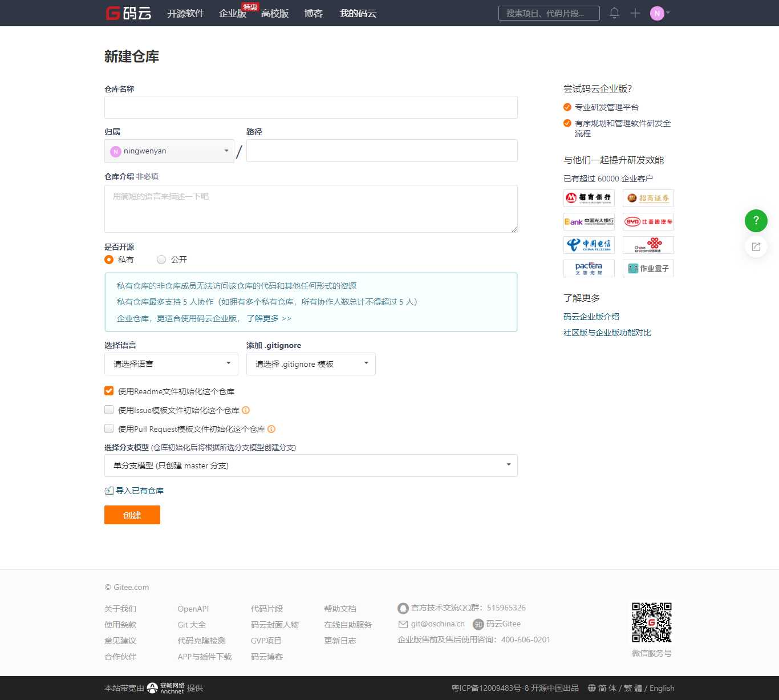Click the Pactera 文思海辉 logo

(x=589, y=268)
